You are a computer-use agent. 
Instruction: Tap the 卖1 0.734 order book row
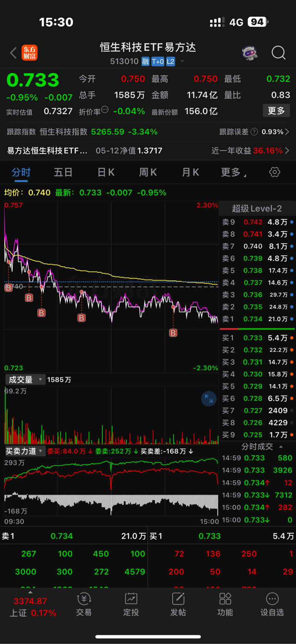(257, 319)
